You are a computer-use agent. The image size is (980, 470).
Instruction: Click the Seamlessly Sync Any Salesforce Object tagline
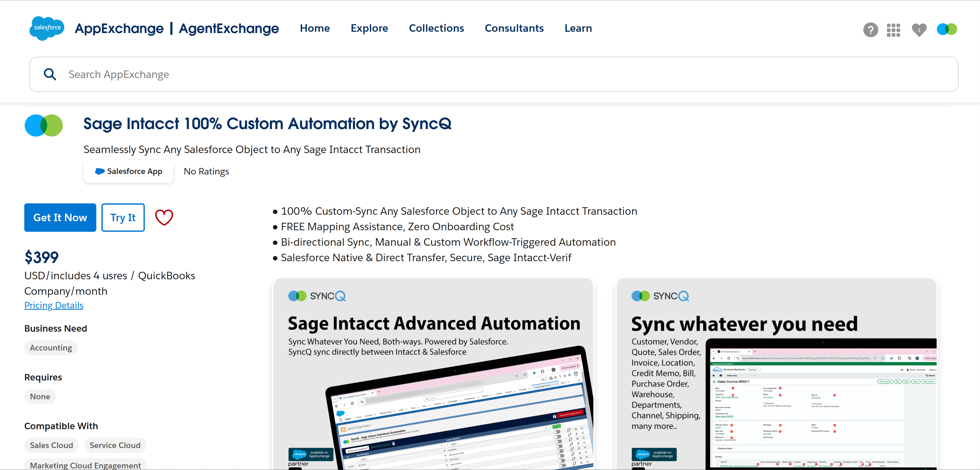pyautogui.click(x=252, y=149)
